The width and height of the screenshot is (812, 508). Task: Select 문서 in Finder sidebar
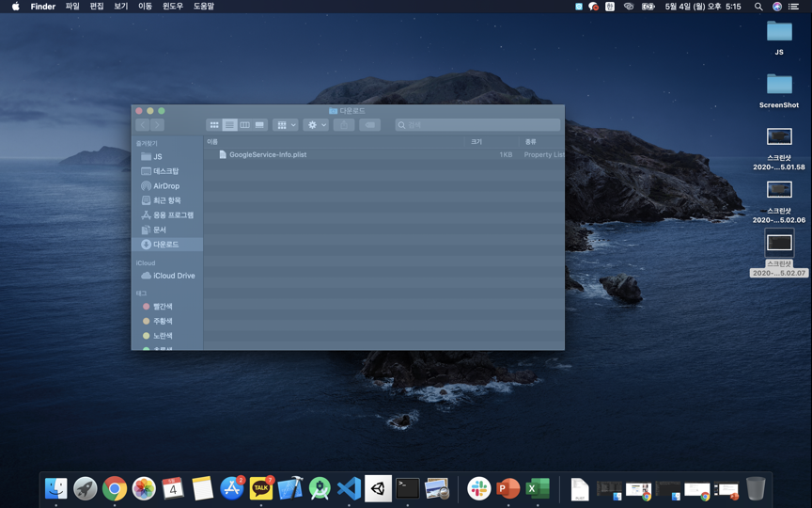[167, 230]
